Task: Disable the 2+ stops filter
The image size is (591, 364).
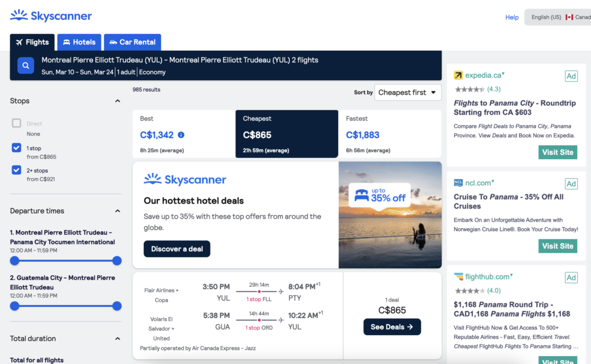Action: point(16,170)
